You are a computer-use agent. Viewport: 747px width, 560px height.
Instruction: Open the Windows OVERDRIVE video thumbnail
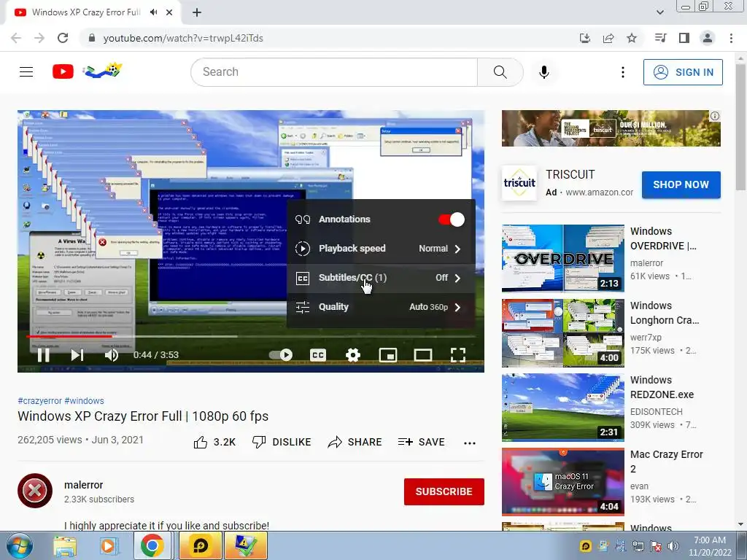point(562,259)
